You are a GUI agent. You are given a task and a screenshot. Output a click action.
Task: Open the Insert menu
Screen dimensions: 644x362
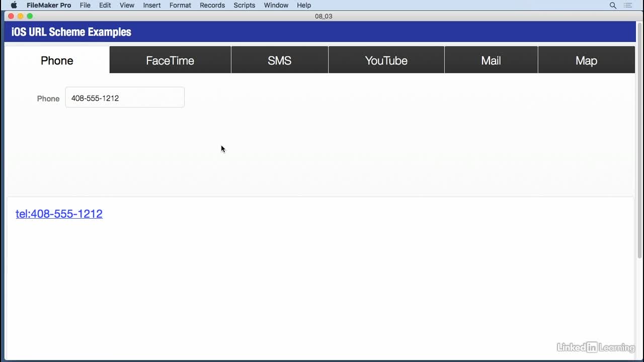pos(152,5)
